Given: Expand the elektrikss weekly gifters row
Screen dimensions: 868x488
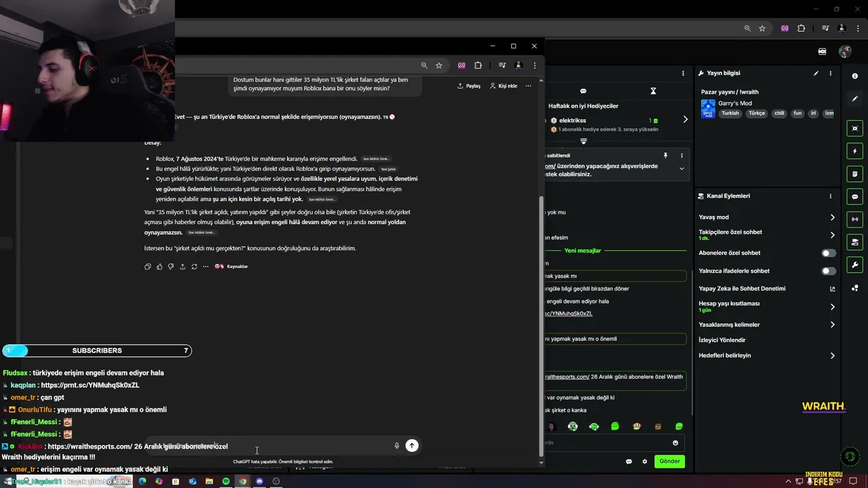Looking at the screenshot, I should click(685, 120).
